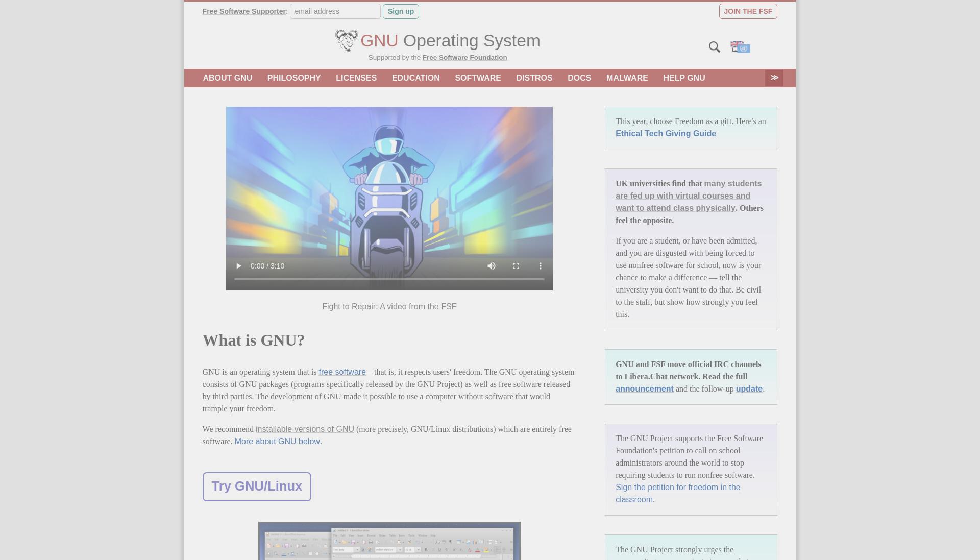Open the DISTROS menu
This screenshot has width=980, height=560.
tap(534, 78)
